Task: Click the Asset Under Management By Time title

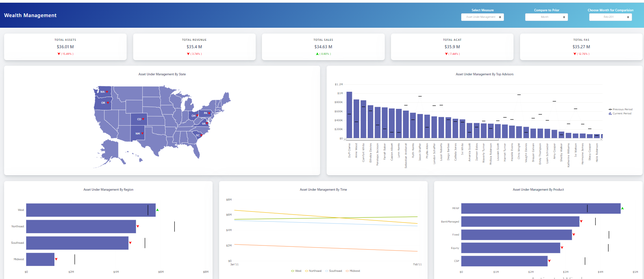Action: coord(323,190)
